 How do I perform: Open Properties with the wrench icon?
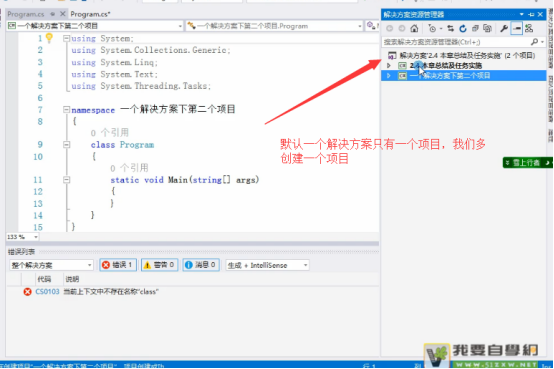point(504,29)
